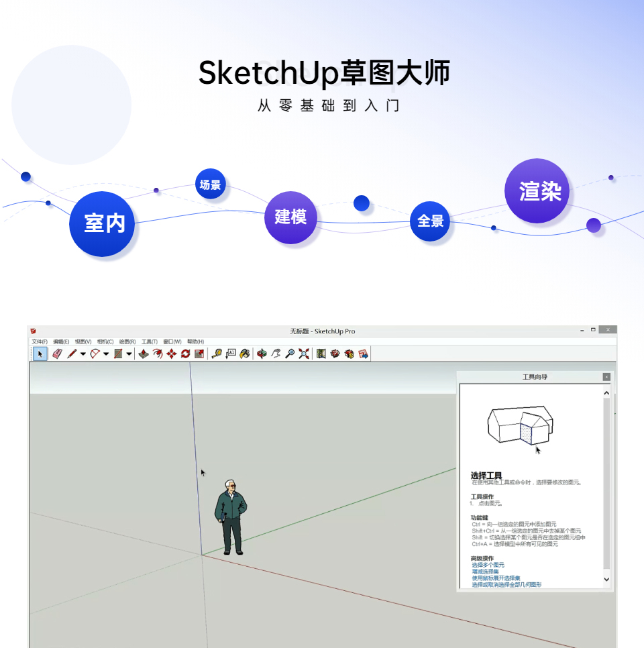Click the 工具向导 scrollbar down arrow
Screen dimensions: 644x648
pos(606,580)
